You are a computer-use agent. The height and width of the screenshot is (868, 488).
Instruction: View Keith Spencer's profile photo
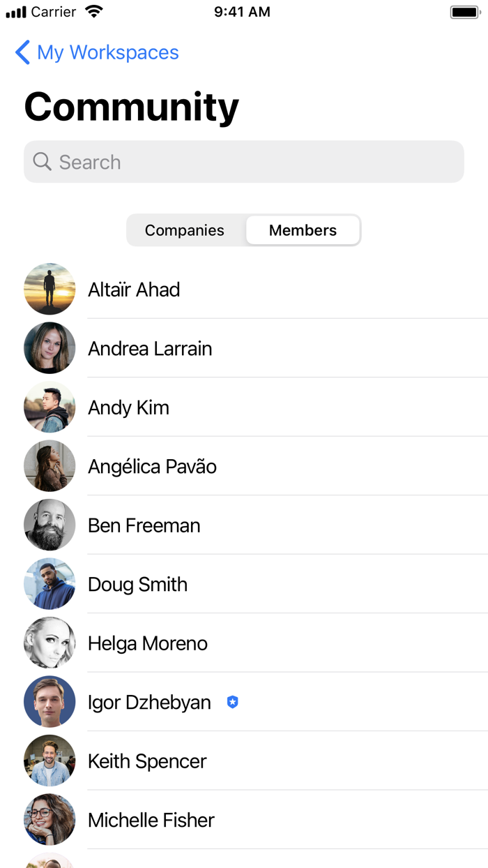point(49,761)
